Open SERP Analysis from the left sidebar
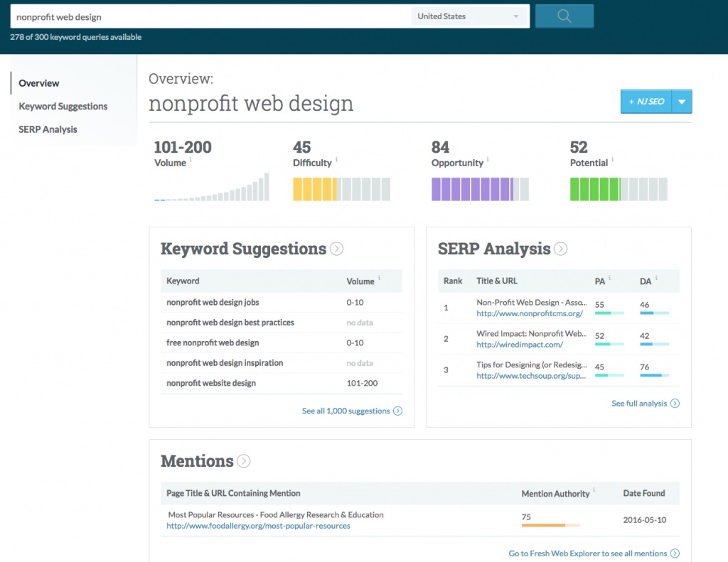 point(48,129)
